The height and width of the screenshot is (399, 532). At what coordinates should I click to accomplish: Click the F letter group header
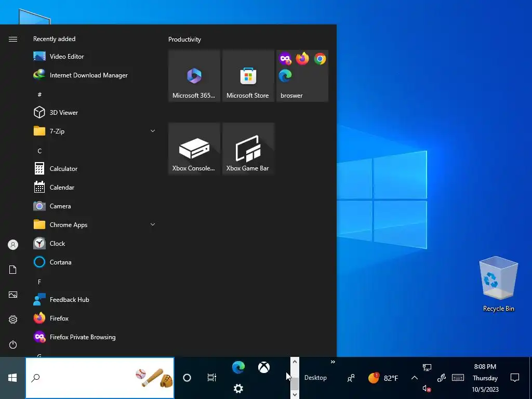pyautogui.click(x=39, y=282)
